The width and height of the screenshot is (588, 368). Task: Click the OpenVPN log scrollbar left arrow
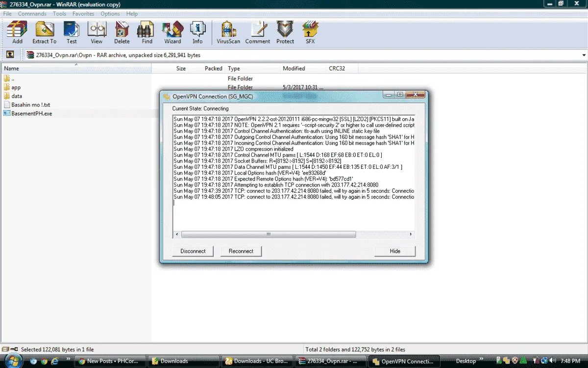click(x=177, y=235)
